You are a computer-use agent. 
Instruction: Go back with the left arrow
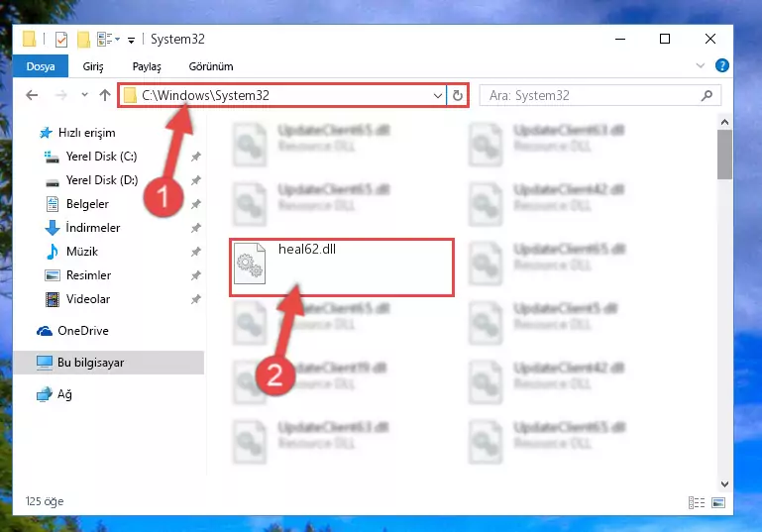32,95
